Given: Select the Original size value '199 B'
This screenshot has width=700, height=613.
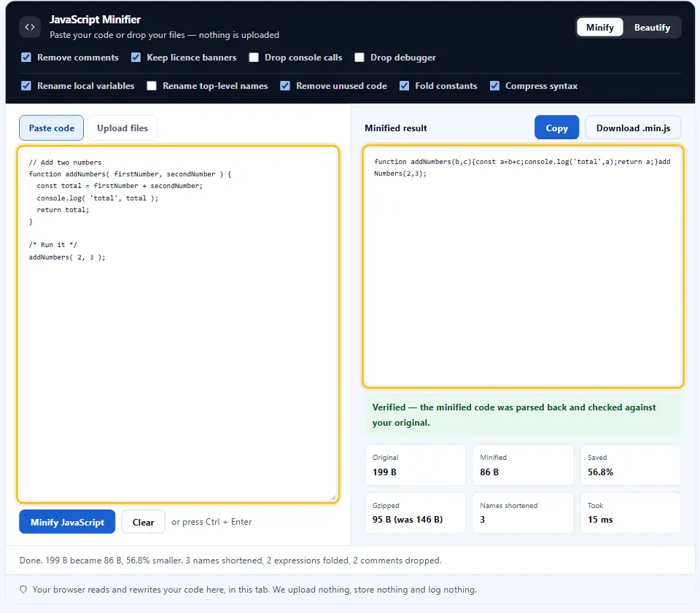Looking at the screenshot, I should (384, 472).
